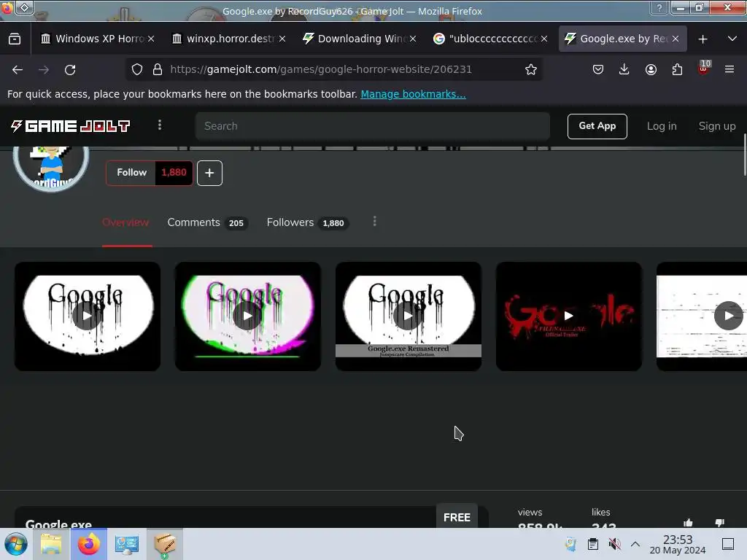Reload the current page

point(70,69)
